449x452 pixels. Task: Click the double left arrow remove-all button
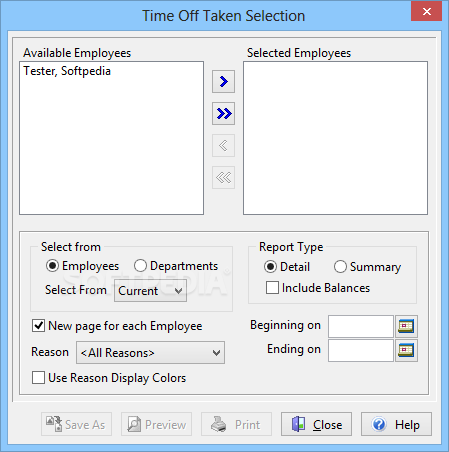coord(223,177)
